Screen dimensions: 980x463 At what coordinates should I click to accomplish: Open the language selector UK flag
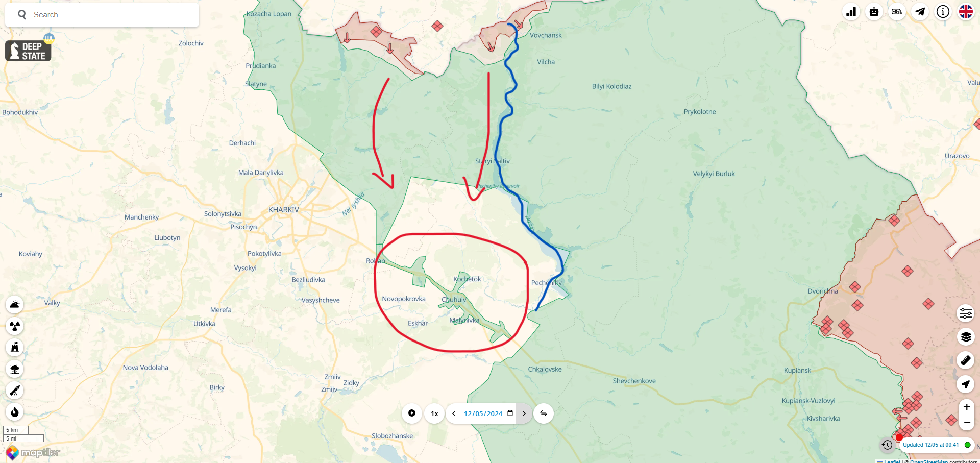coord(966,12)
